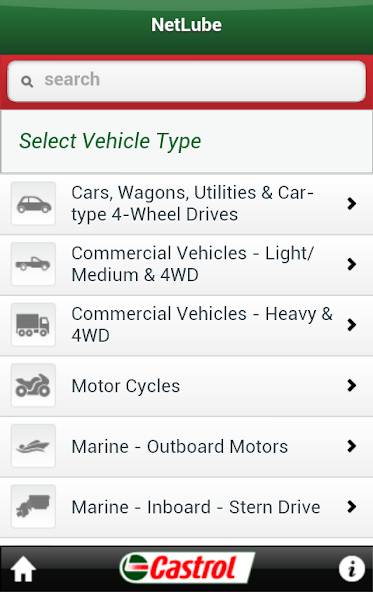The height and width of the screenshot is (592, 373).
Task: Click the speedboat icon
Action: coord(34,446)
